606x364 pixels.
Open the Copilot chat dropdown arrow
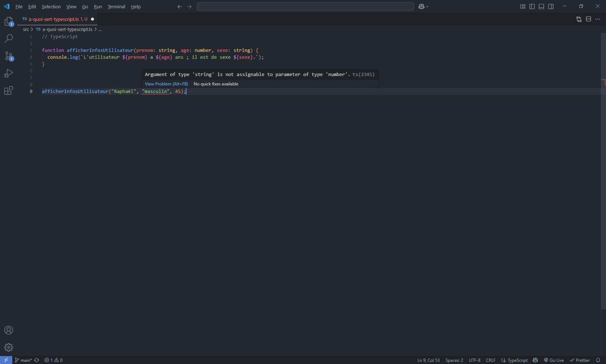[x=427, y=6]
